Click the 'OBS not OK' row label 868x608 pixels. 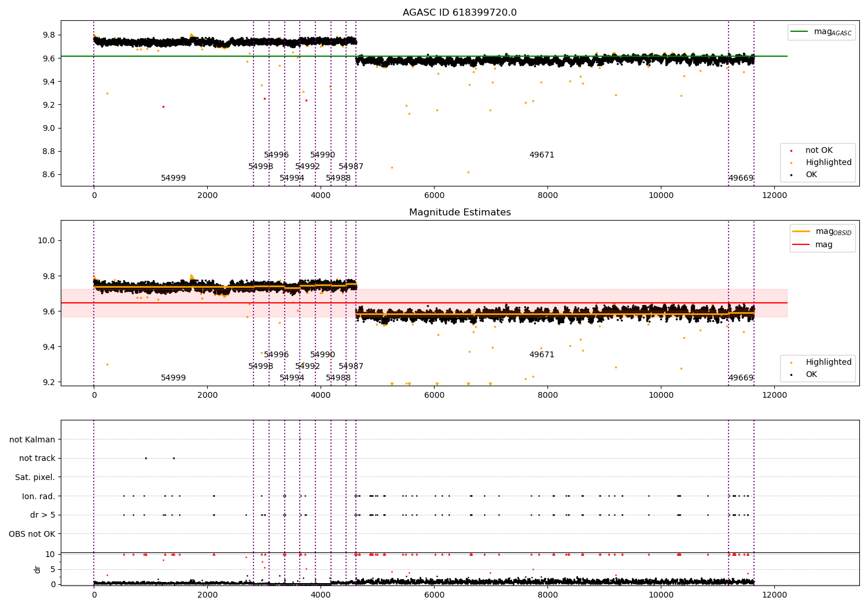click(x=32, y=534)
